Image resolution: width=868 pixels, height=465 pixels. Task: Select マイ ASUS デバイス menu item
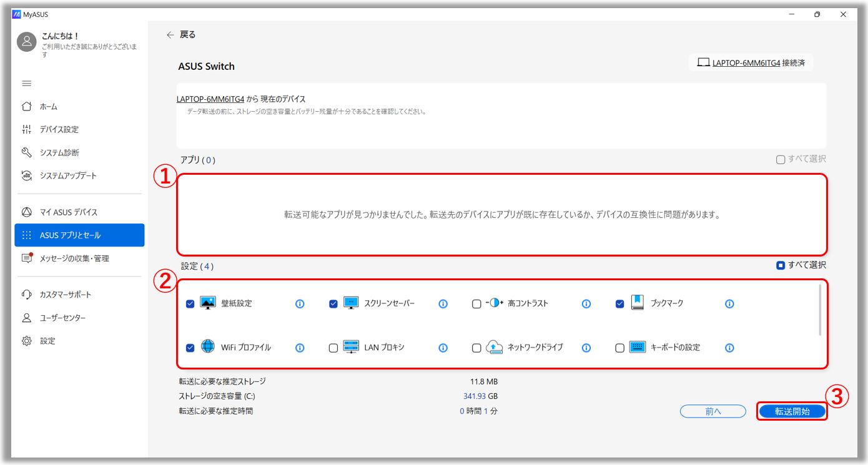(60, 212)
